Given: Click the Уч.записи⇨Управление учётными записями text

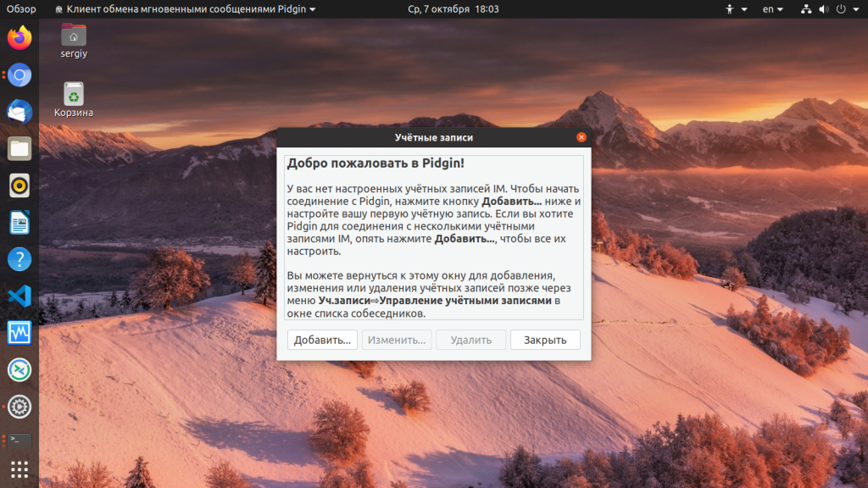Looking at the screenshot, I should [x=435, y=301].
